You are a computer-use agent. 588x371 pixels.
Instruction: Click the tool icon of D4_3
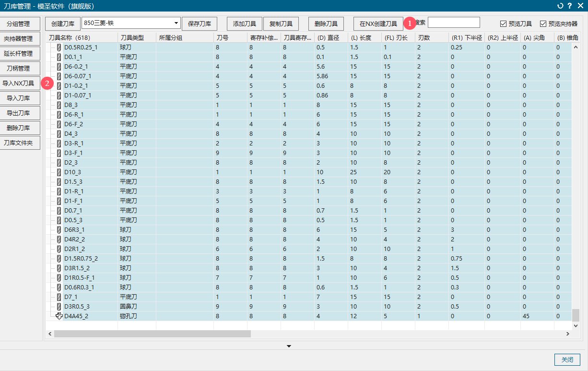pyautogui.click(x=59, y=133)
